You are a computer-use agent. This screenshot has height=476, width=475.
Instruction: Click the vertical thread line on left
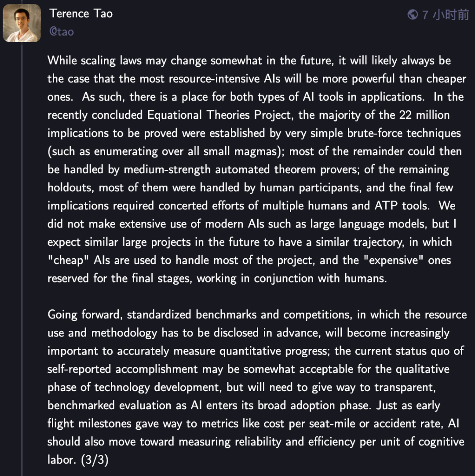coord(22,264)
